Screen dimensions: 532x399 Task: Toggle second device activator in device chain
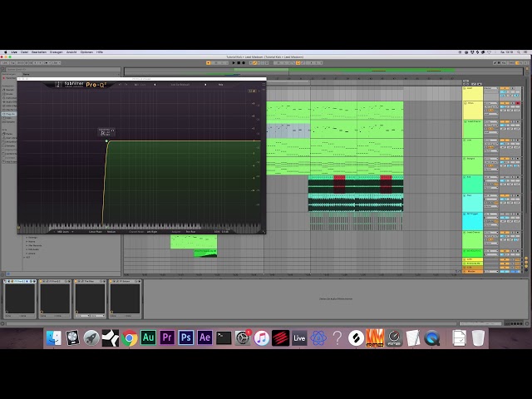point(42,281)
